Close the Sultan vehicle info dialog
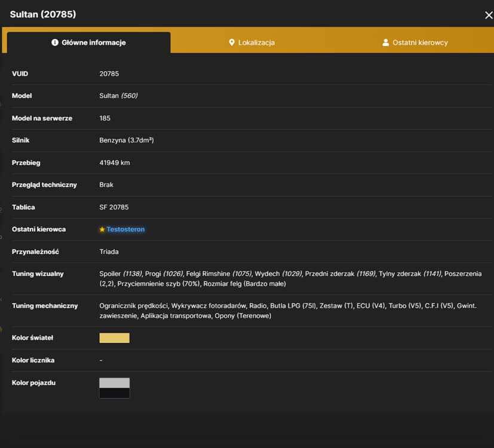Screen dimensions: 494x448 (489, 15)
